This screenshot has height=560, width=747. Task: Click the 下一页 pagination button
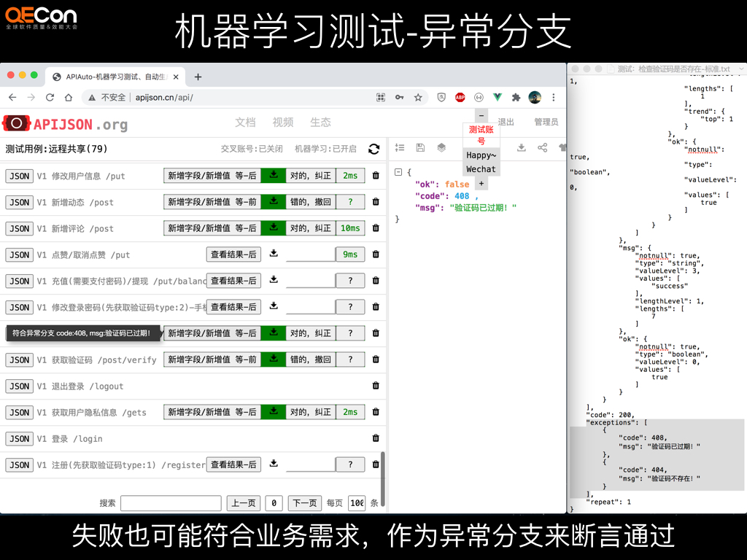303,502
